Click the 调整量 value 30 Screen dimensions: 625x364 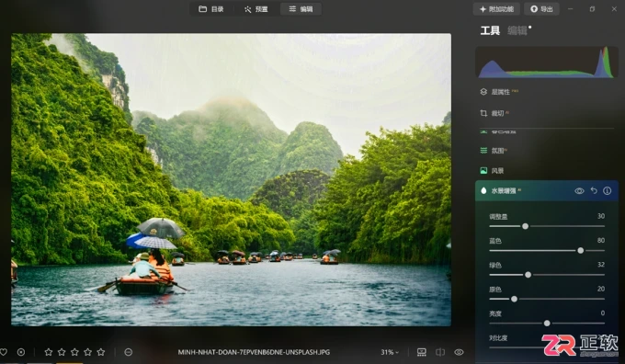pyautogui.click(x=601, y=216)
